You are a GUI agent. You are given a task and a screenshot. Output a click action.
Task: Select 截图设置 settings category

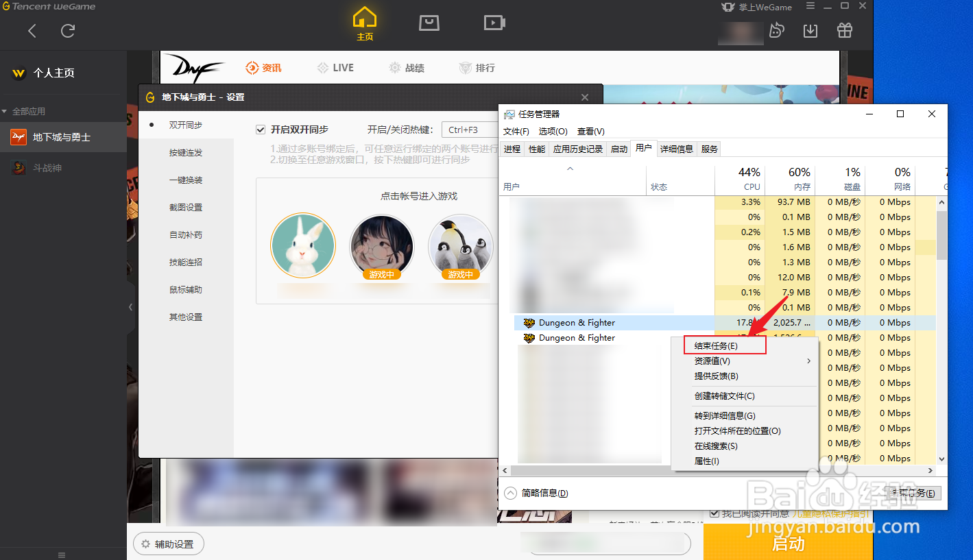[x=186, y=207]
